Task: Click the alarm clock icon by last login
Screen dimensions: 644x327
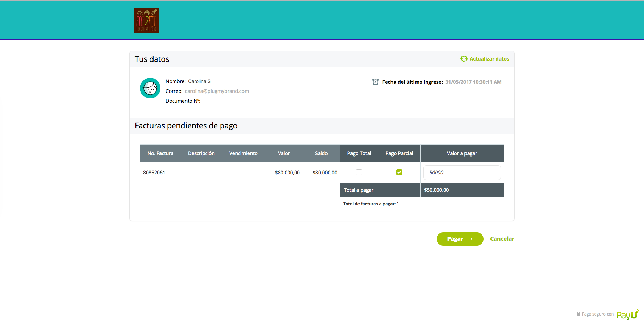Action: (375, 82)
